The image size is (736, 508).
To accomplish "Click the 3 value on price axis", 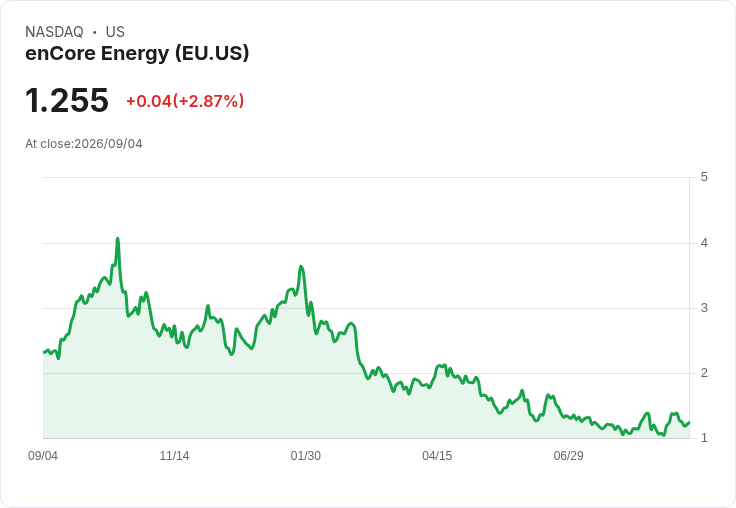I will click(x=704, y=308).
